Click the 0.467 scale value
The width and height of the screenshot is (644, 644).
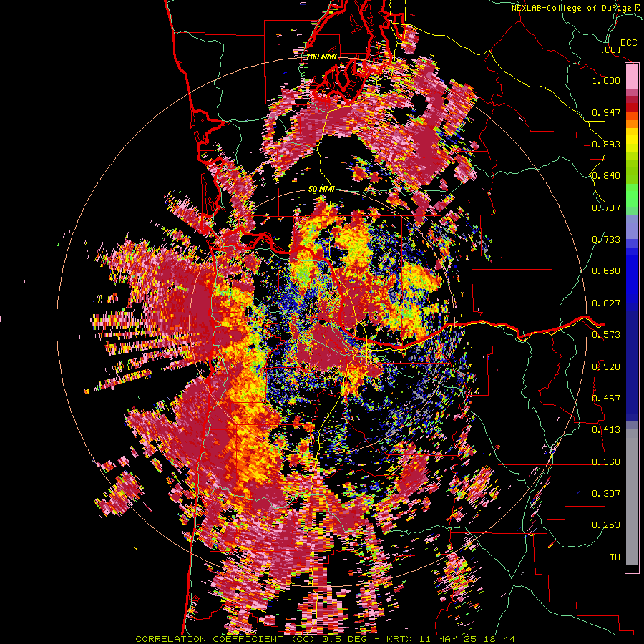[x=606, y=399]
